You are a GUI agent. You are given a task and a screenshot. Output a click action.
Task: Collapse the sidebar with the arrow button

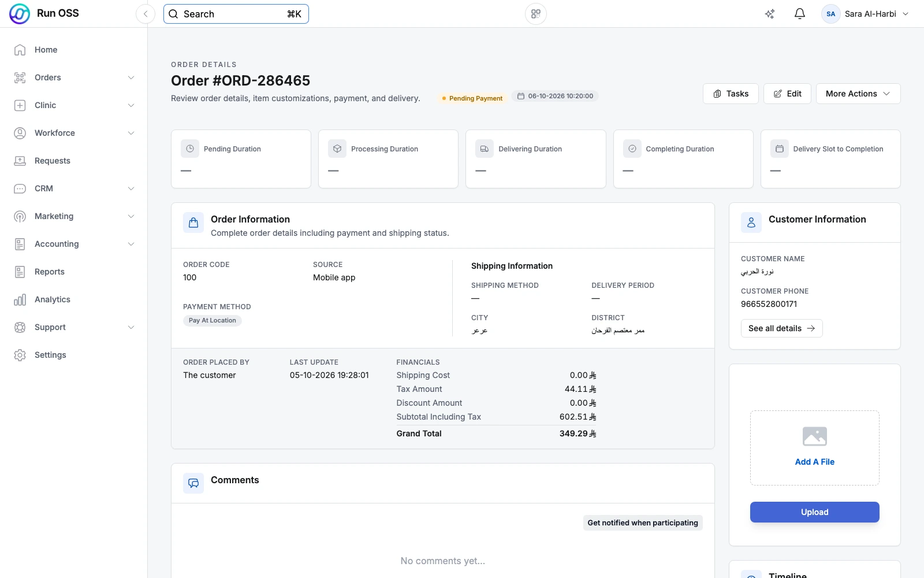click(146, 14)
